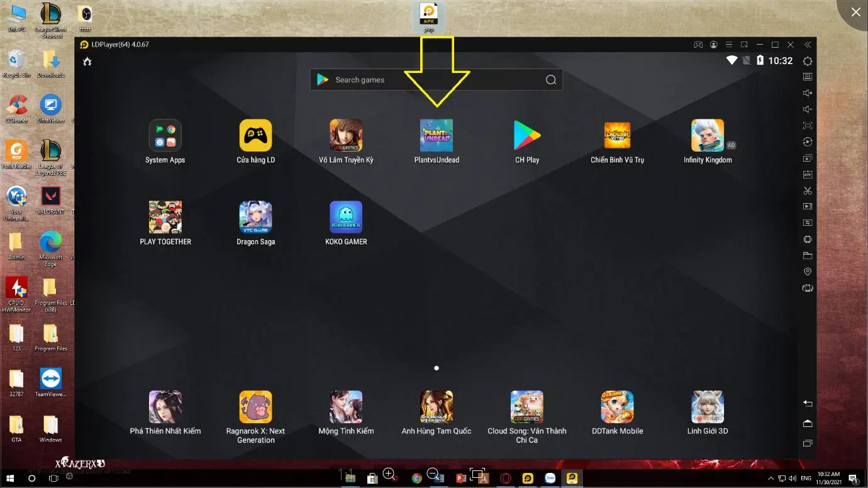Screen dimensions: 868x488
Task: Select the VALORANT desktop shortcut
Action: pyautogui.click(x=50, y=201)
